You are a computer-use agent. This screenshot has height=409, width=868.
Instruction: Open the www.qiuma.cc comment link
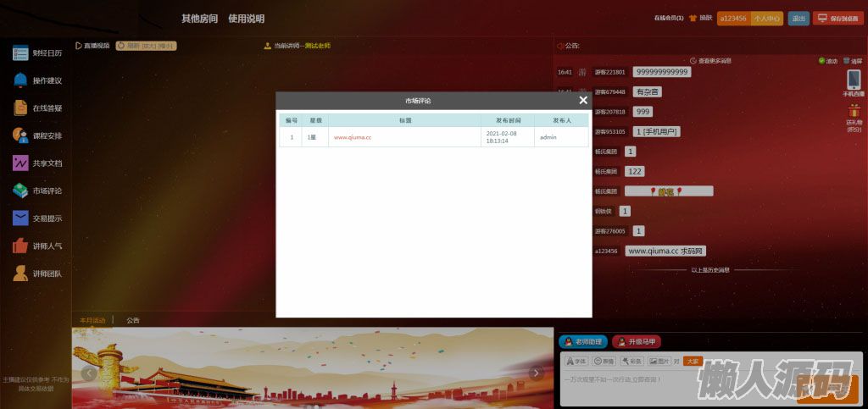[353, 137]
